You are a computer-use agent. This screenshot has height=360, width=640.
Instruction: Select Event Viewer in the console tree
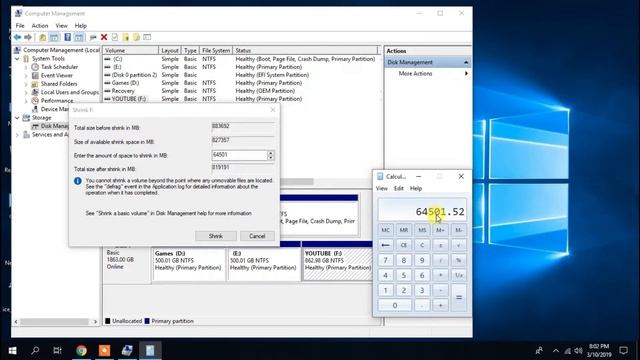point(56,76)
